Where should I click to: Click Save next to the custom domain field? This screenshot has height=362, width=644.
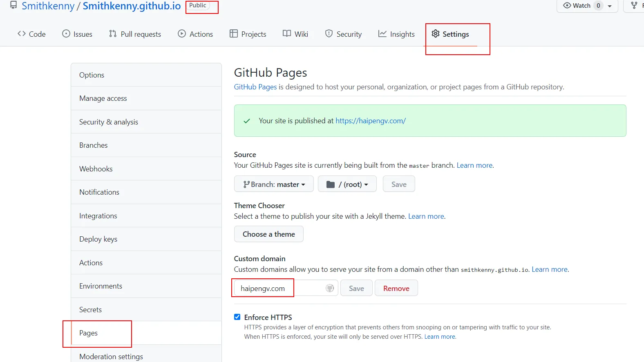click(356, 288)
